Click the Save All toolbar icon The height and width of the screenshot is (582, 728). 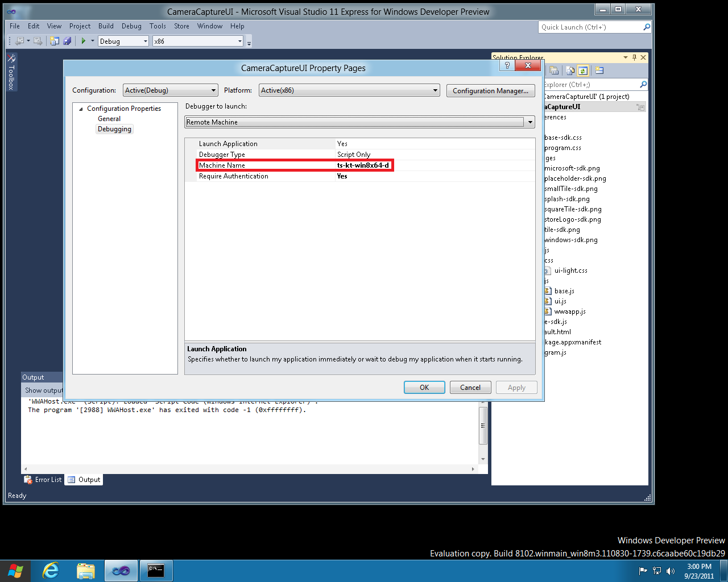tap(67, 40)
